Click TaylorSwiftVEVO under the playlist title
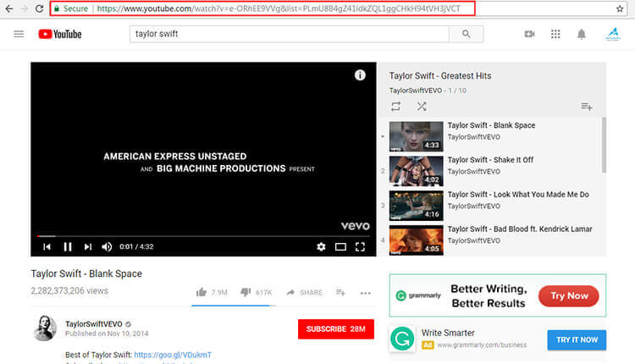Screen dimensions: 635x364 coord(416,91)
